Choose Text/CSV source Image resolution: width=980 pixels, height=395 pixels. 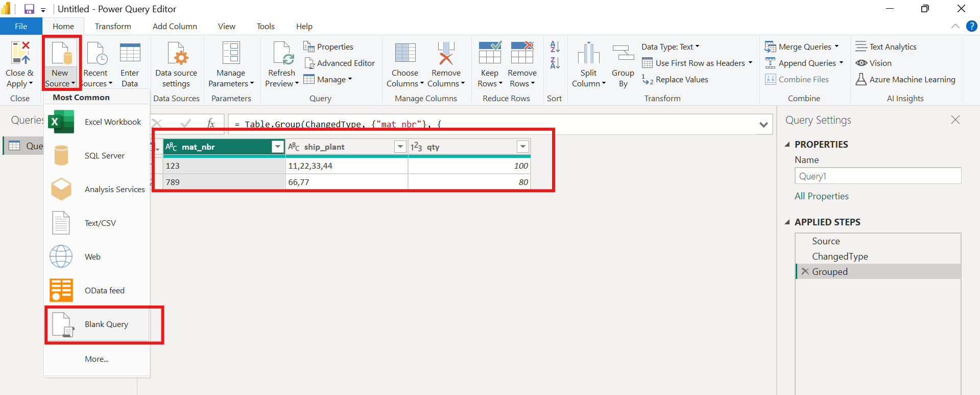click(97, 223)
